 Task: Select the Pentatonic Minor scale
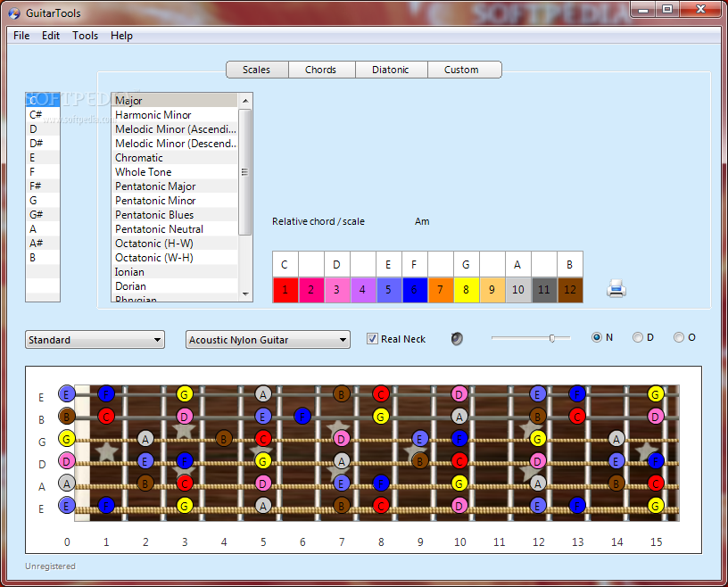tap(175, 201)
